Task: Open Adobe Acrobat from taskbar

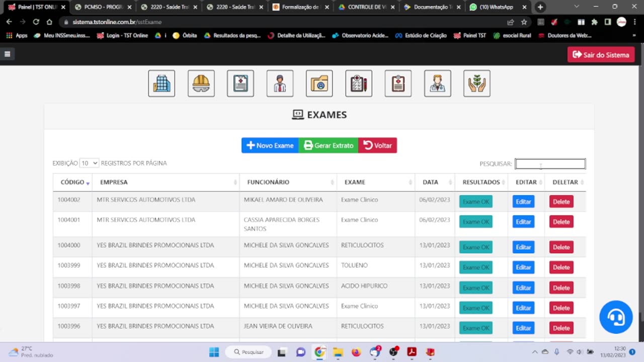Action: tap(412, 352)
